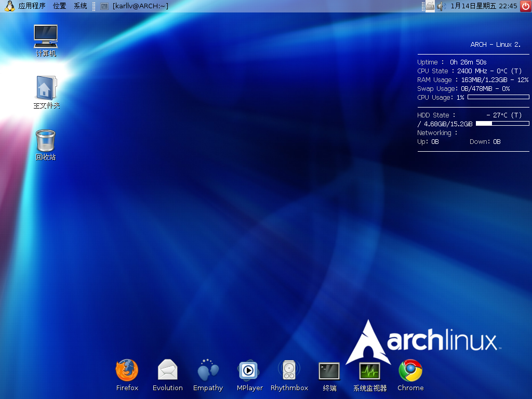532x399 pixels.
Task: Click the HDD State temperature line
Action: tap(470, 115)
